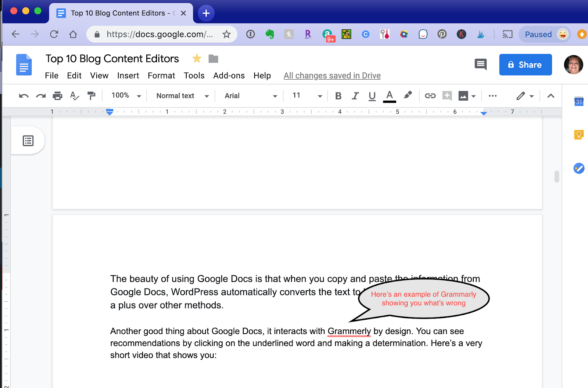Screen dimensions: 588x388
Task: Insert an image from the toolbar
Action: [x=463, y=96]
